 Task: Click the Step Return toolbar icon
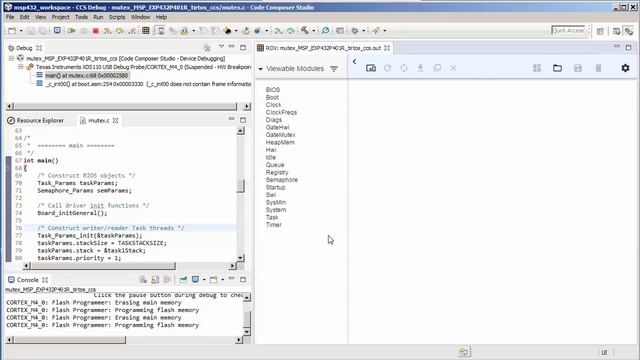pyautogui.click(x=132, y=31)
